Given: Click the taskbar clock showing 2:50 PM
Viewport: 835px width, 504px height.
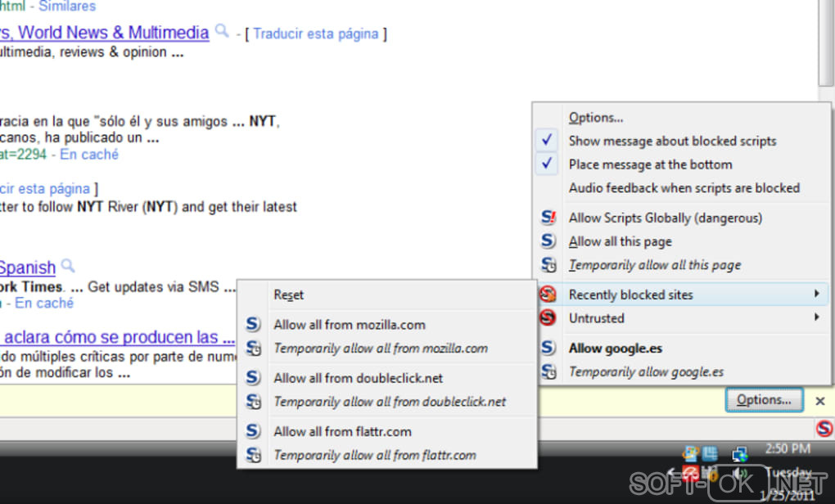Looking at the screenshot, I should 788,448.
